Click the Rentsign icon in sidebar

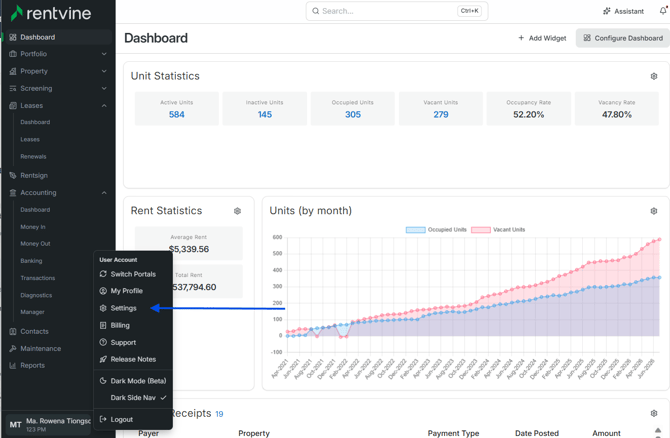click(x=13, y=175)
